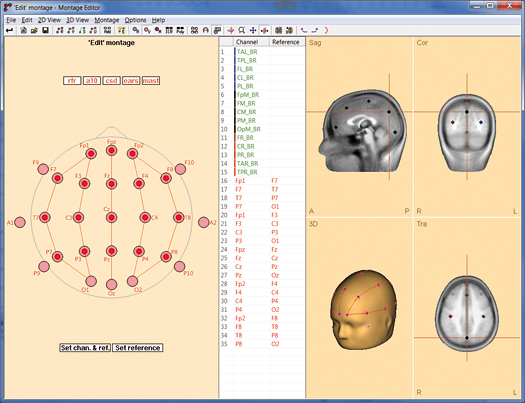Toggle the P9 electrode on head map
Image resolution: width=525 pixels, height=403 pixels.
44,266
